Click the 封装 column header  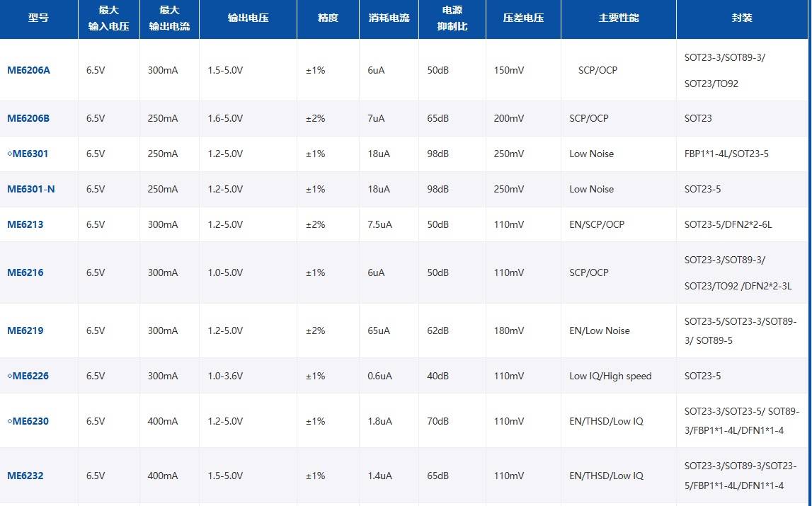pyautogui.click(x=742, y=18)
